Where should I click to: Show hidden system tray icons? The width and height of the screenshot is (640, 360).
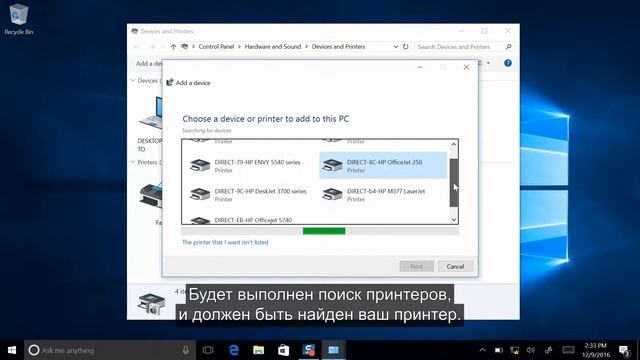click(482, 350)
